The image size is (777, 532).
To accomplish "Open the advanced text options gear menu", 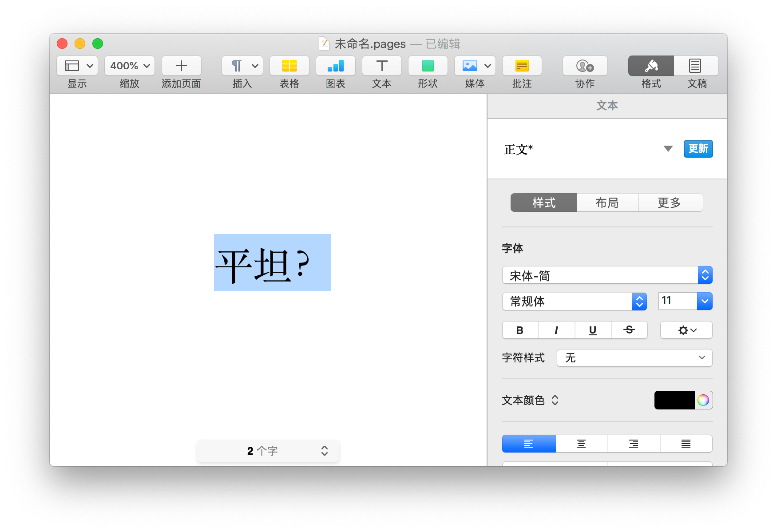I will tap(686, 330).
